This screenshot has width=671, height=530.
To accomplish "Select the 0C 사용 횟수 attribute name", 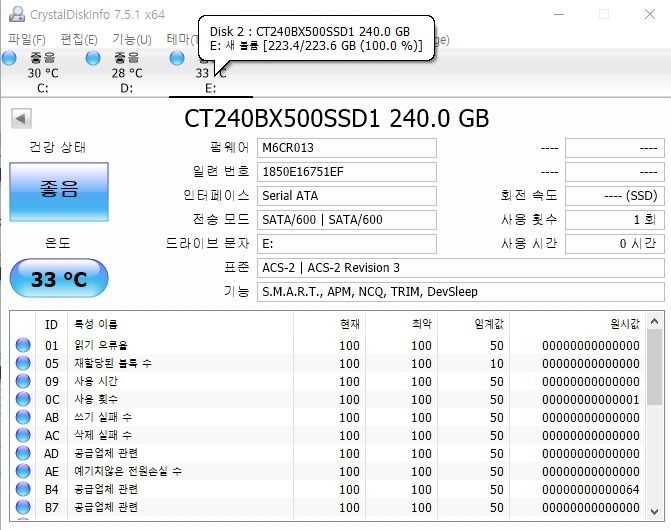I will coord(96,399).
